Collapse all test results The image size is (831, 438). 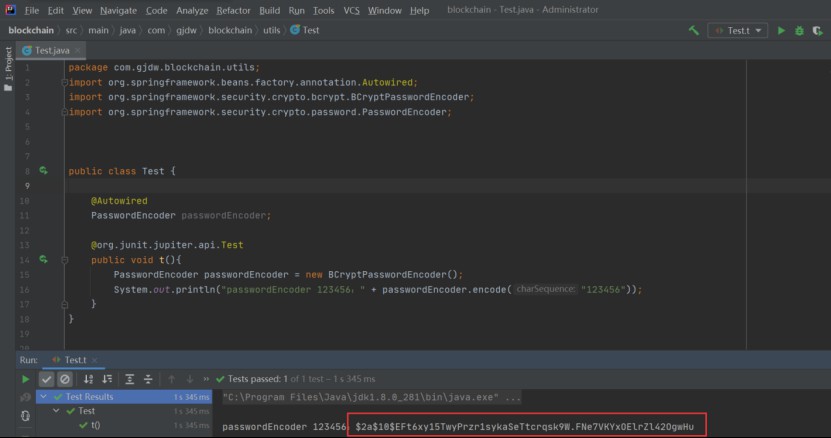tap(149, 379)
